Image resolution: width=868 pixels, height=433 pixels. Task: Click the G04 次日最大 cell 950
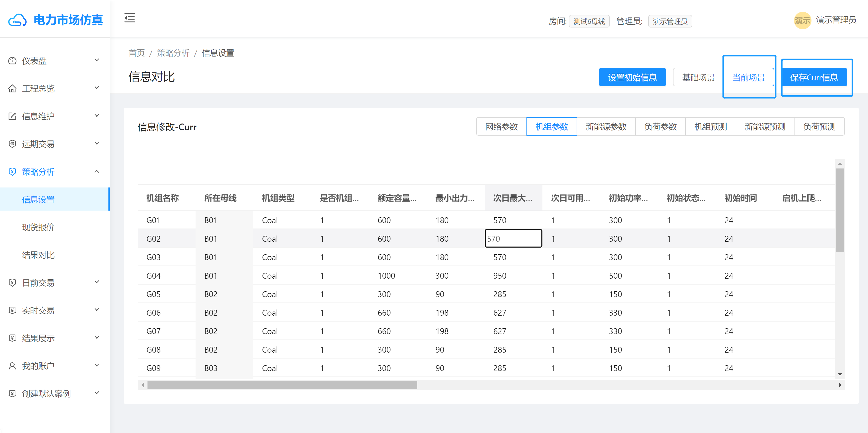[513, 275]
